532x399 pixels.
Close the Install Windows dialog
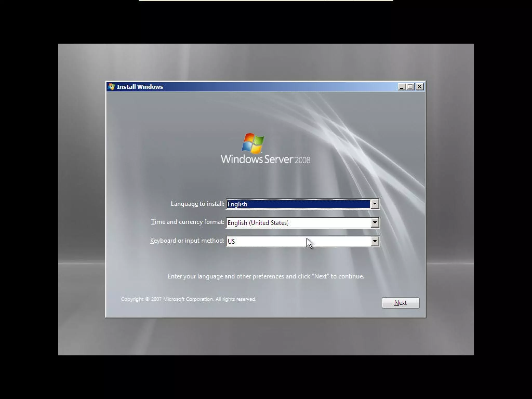420,87
